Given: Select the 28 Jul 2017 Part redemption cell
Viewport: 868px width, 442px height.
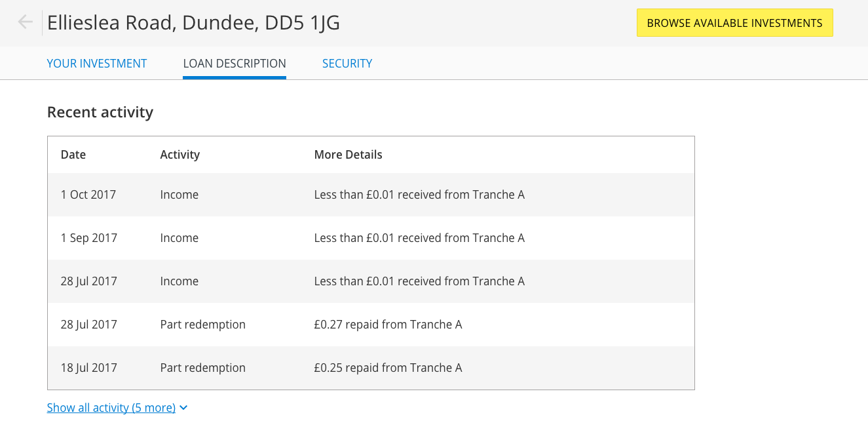Looking at the screenshot, I should pos(203,325).
